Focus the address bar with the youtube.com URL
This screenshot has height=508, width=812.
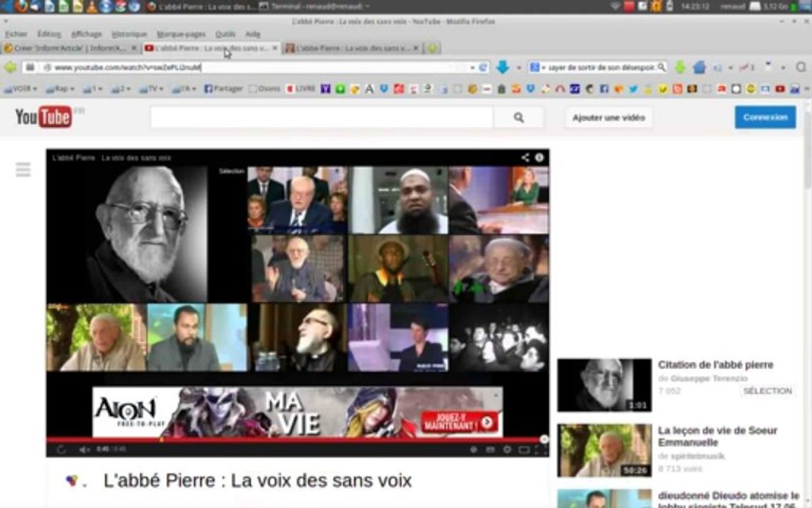(254, 68)
